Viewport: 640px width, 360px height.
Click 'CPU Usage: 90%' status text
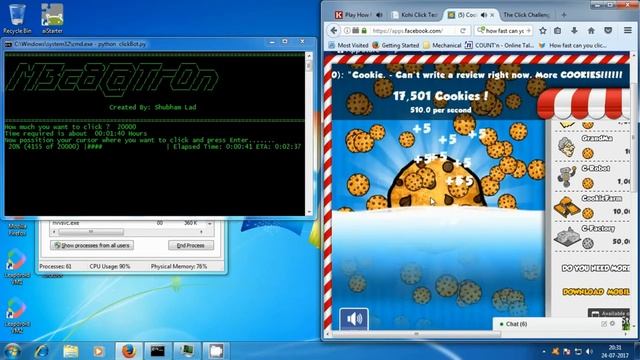pos(110,266)
